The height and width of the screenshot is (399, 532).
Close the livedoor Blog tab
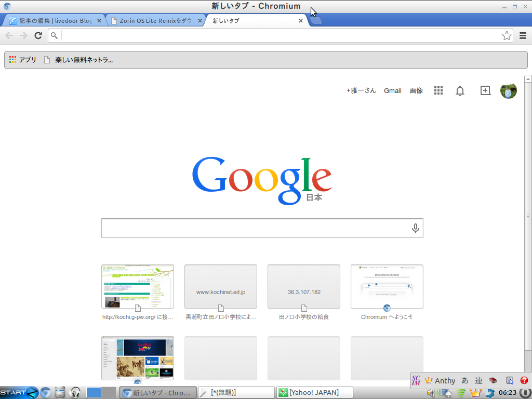tap(99, 21)
